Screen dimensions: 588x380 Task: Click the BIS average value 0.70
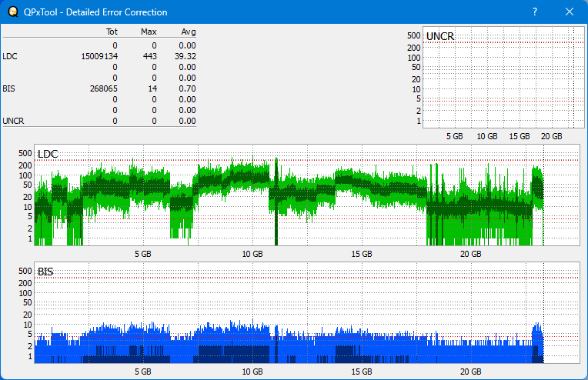187,88
